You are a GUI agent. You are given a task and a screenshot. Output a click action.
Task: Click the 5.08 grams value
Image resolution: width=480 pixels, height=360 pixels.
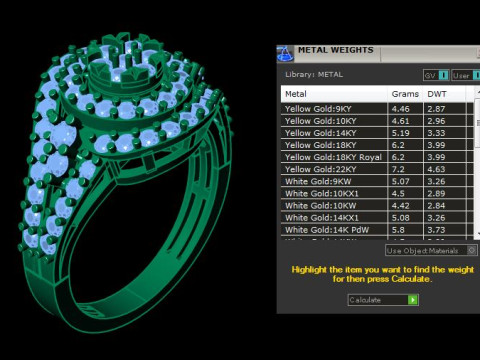(x=400, y=218)
